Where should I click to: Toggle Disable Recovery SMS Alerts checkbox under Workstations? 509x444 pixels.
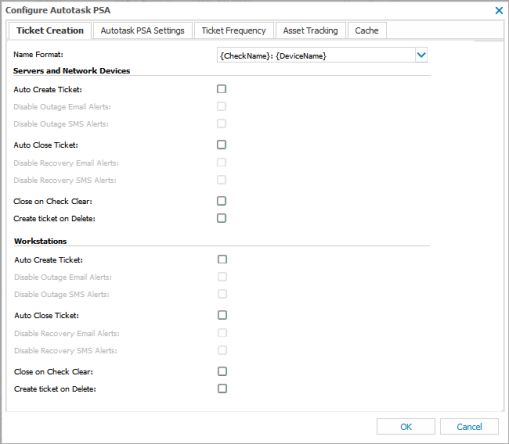click(222, 350)
